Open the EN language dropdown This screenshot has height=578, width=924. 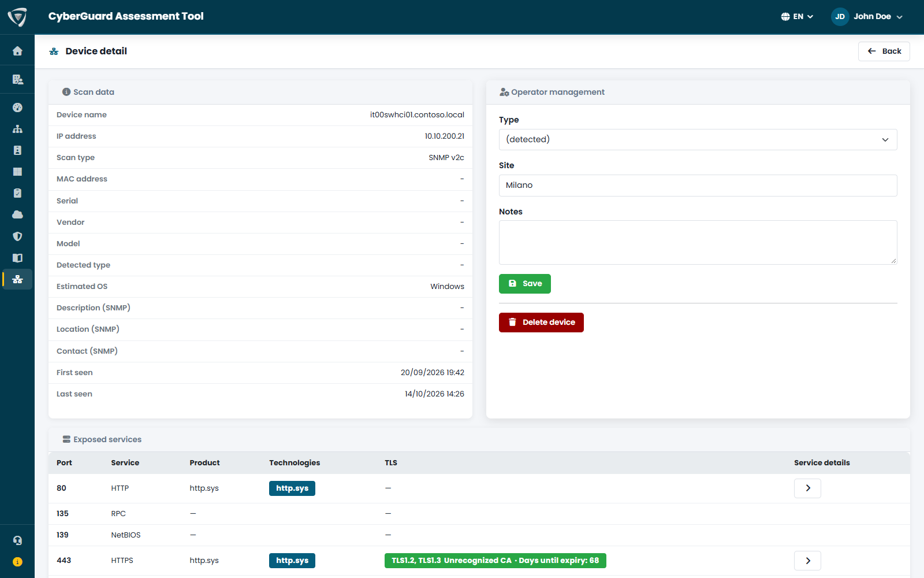point(797,17)
